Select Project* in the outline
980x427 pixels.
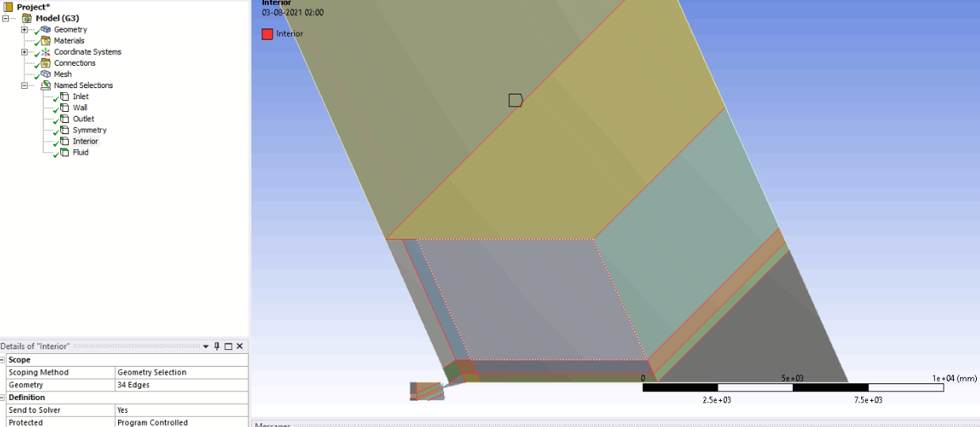(x=33, y=7)
